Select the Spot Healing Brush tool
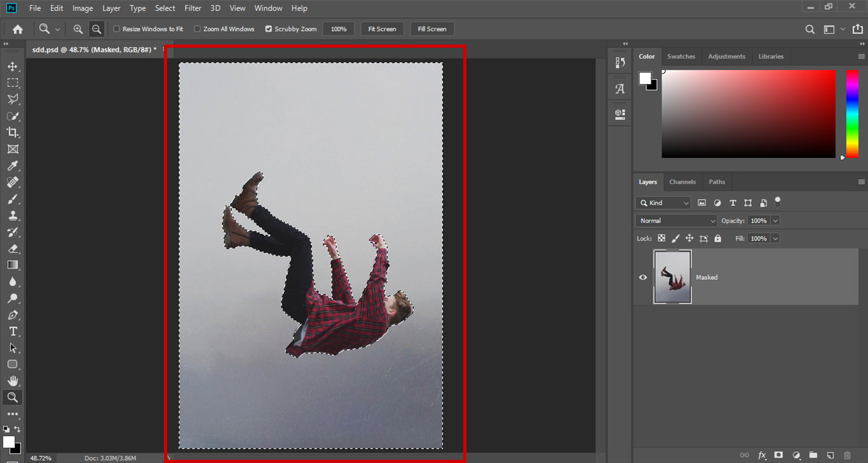 (13, 182)
